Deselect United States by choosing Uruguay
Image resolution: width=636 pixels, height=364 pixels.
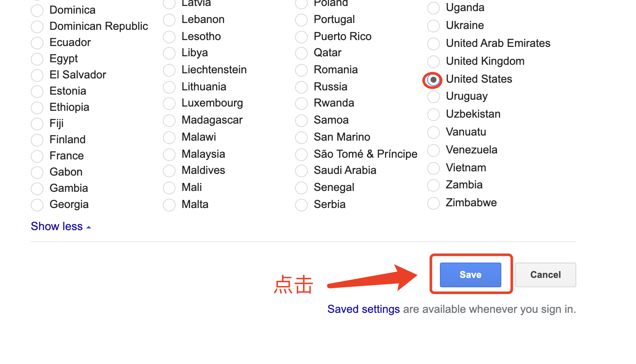click(433, 96)
